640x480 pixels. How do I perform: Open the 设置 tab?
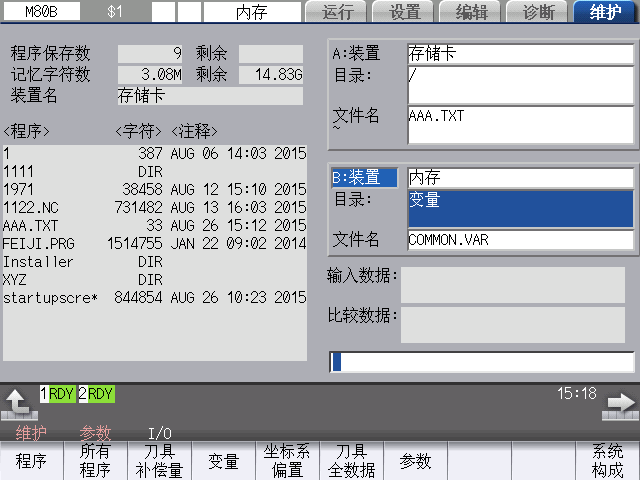click(404, 12)
